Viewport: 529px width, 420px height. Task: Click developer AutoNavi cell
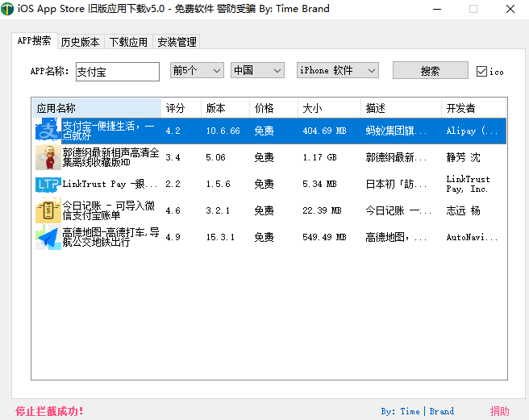click(x=472, y=238)
